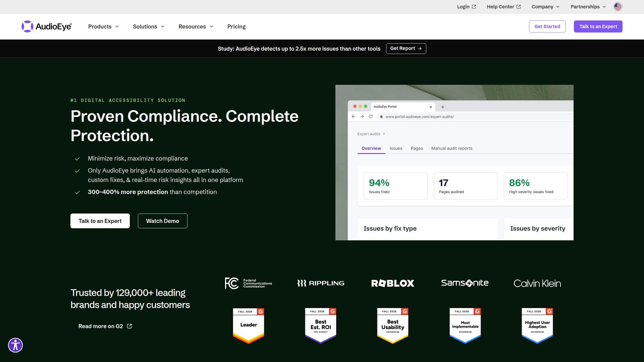Click the Calvin Klein logo

tap(537, 283)
